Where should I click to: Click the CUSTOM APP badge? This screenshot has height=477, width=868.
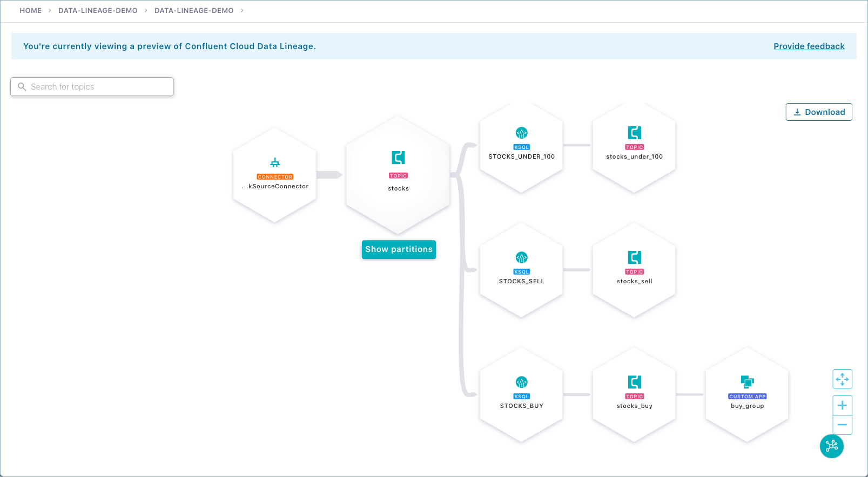point(748,397)
